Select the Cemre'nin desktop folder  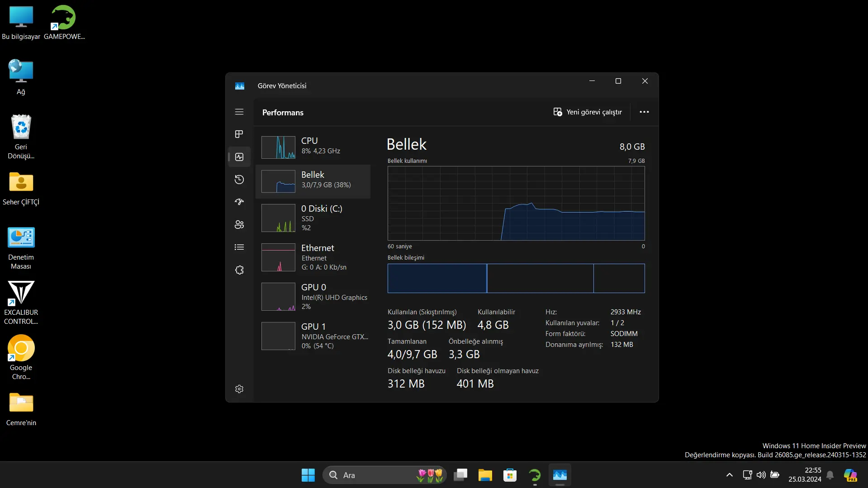coord(21,409)
